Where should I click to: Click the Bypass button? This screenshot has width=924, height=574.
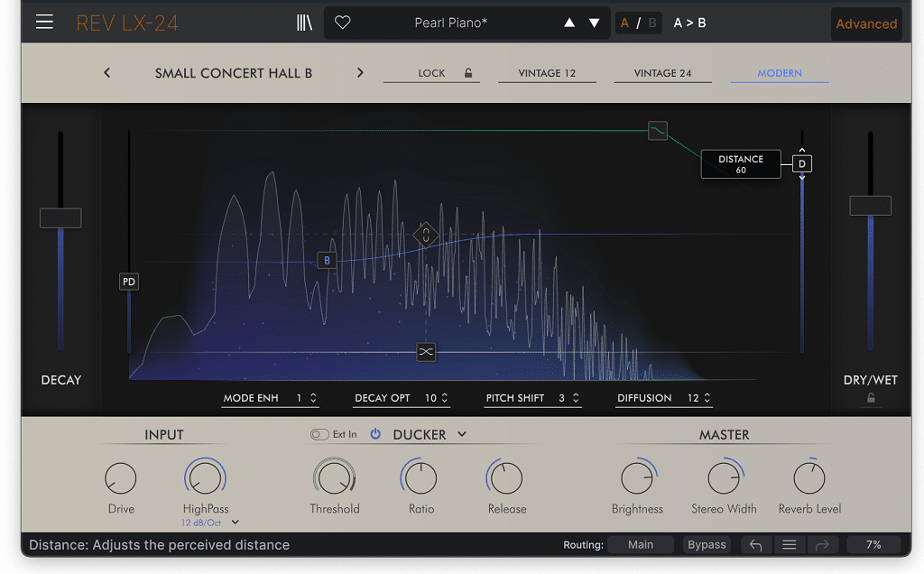point(707,544)
